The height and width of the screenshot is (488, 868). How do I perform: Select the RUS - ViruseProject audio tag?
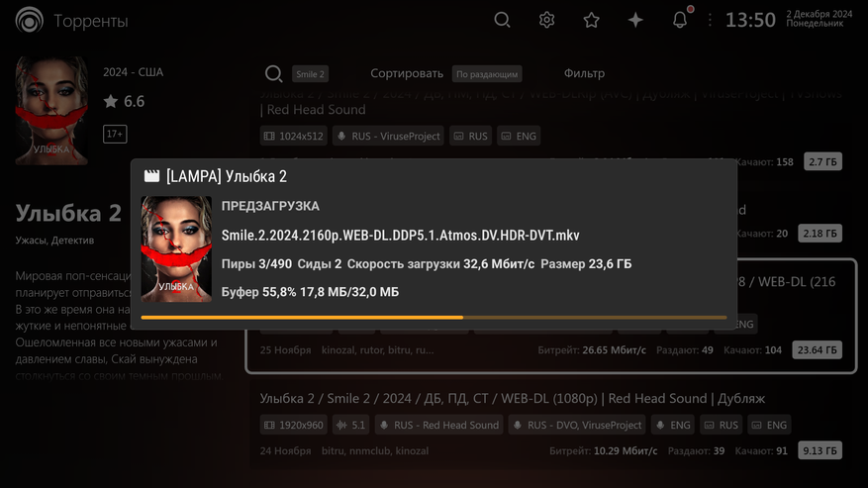pos(389,137)
